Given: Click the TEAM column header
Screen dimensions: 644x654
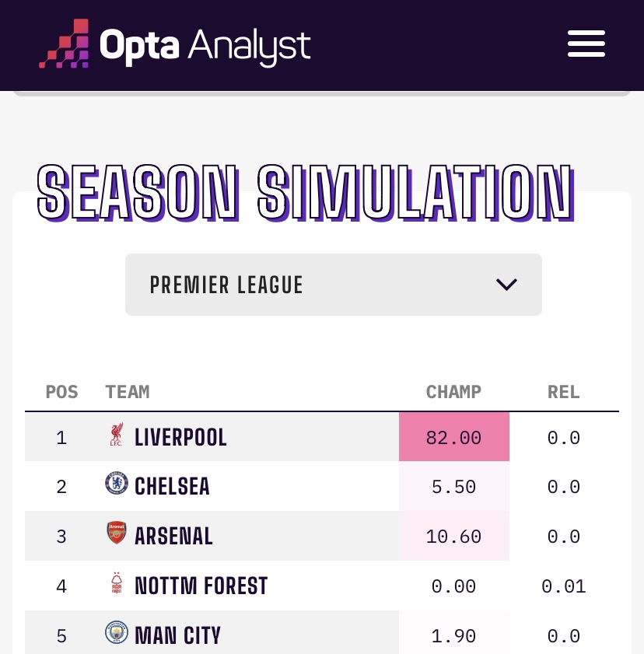Looking at the screenshot, I should (x=128, y=392).
